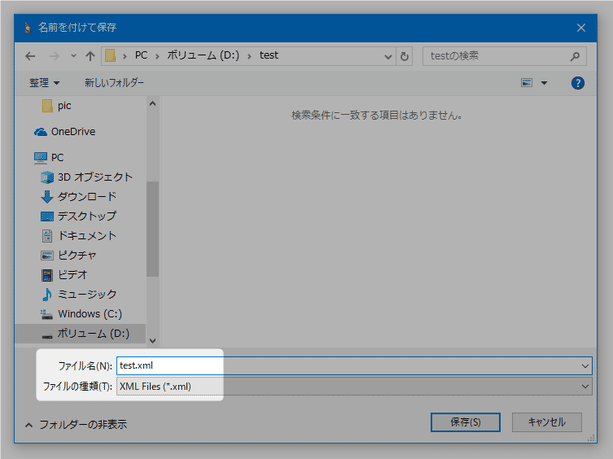Click the 新しいフォルダー button
The height and width of the screenshot is (459, 613).
(114, 82)
